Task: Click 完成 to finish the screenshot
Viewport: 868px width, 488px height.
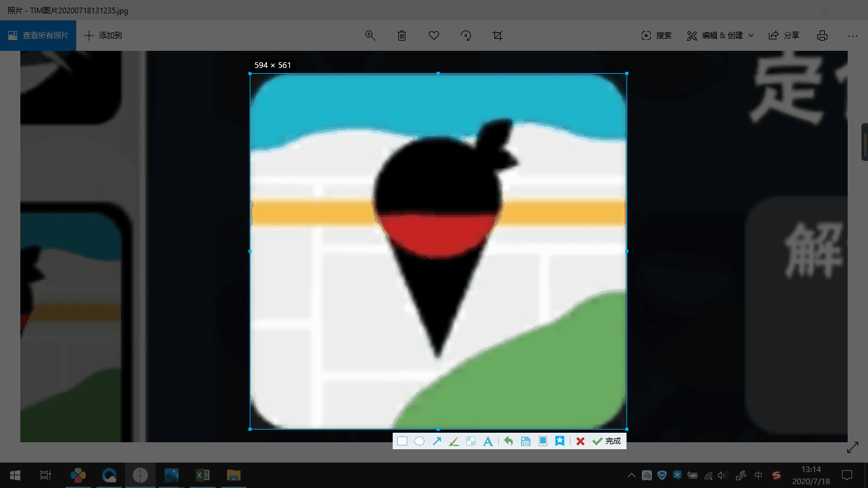Action: (x=607, y=441)
